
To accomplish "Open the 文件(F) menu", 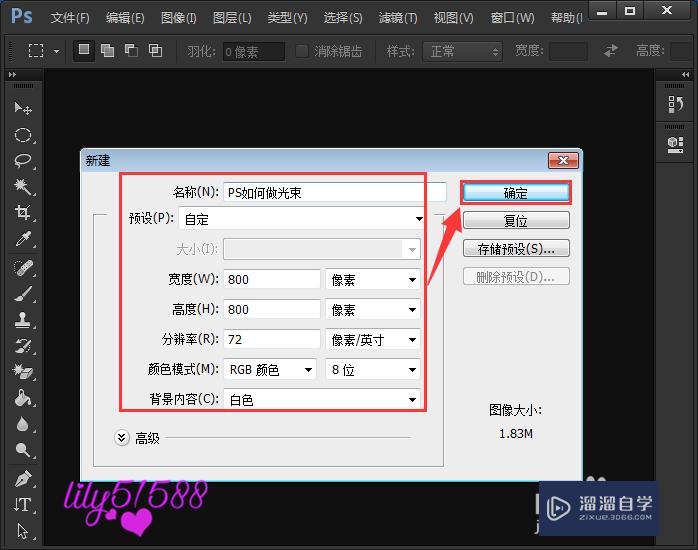I will click(x=70, y=18).
